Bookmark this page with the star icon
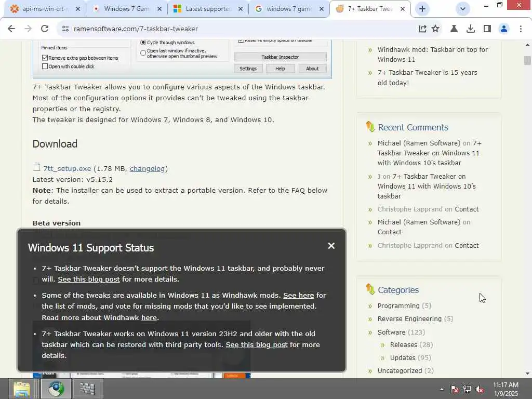The width and height of the screenshot is (532, 399). point(435,29)
